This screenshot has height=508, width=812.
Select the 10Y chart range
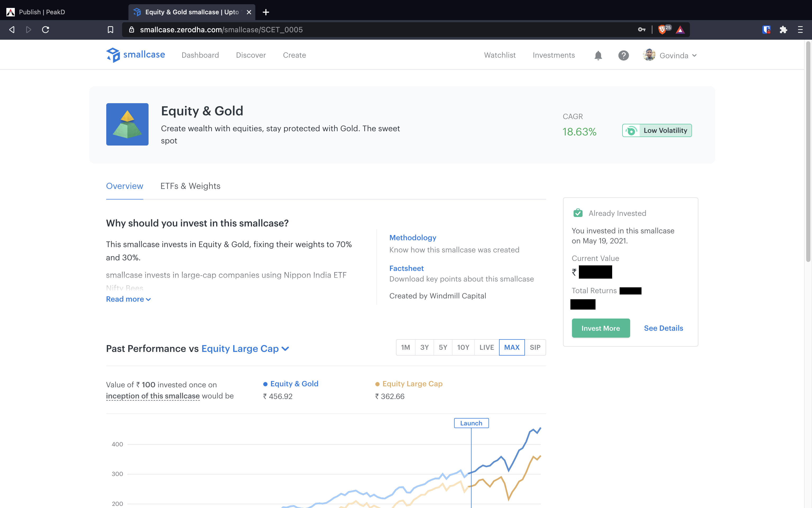[x=463, y=347]
